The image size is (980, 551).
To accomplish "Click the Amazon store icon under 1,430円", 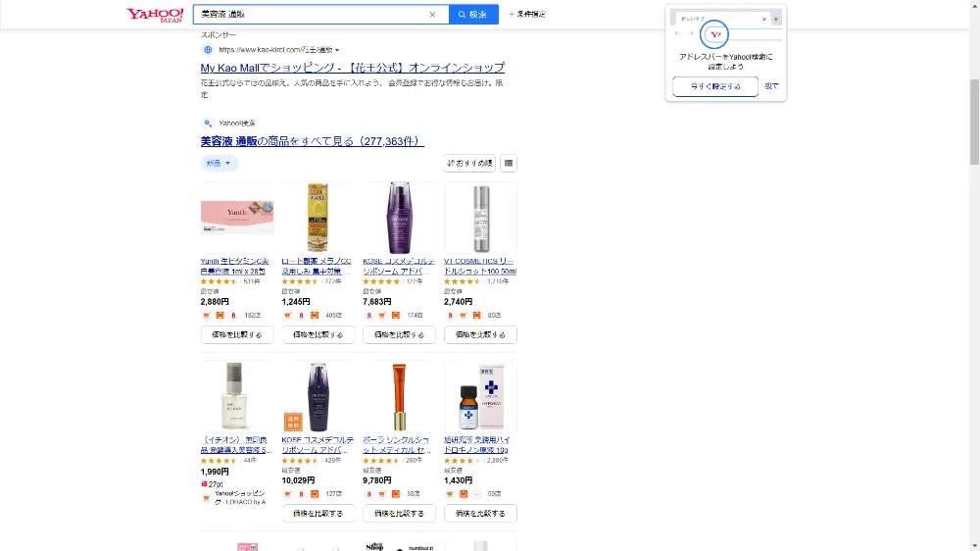I will [x=477, y=494].
